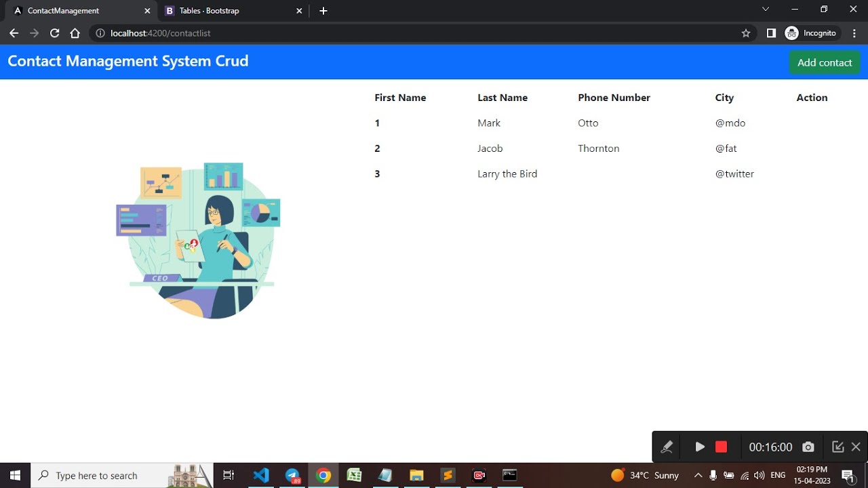The width and height of the screenshot is (868, 488).
Task: Stop recording with red square button
Action: point(721,447)
